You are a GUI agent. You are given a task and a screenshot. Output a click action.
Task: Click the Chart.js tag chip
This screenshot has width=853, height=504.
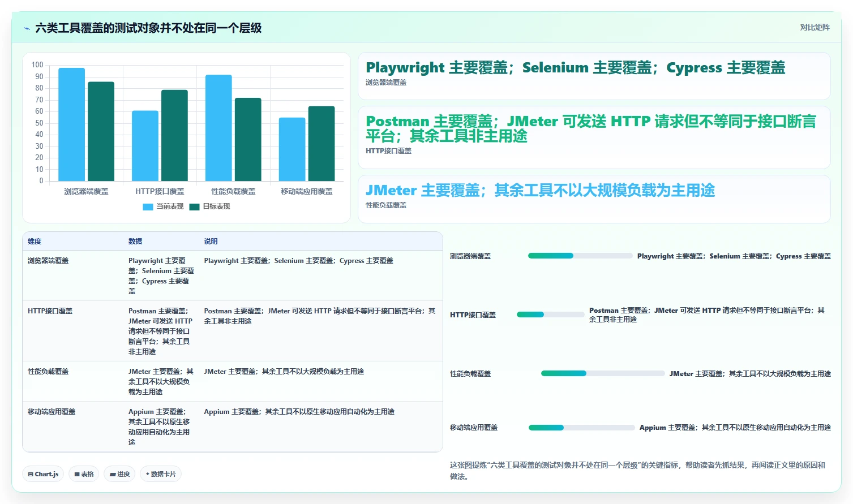43,474
